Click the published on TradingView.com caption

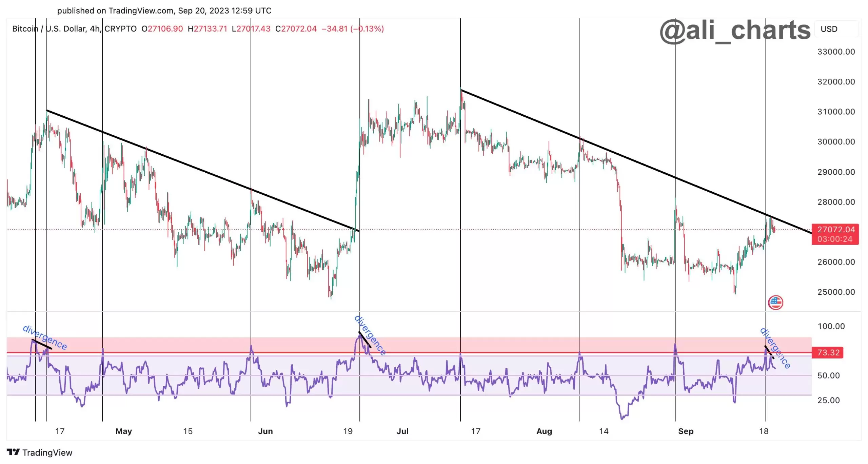point(164,11)
